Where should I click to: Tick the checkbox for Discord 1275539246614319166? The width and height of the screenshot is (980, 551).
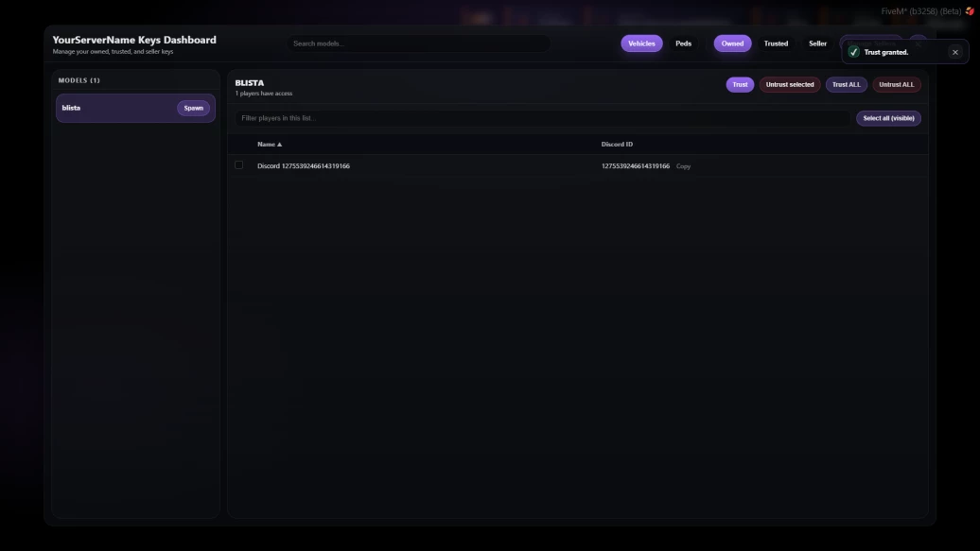[x=238, y=165]
